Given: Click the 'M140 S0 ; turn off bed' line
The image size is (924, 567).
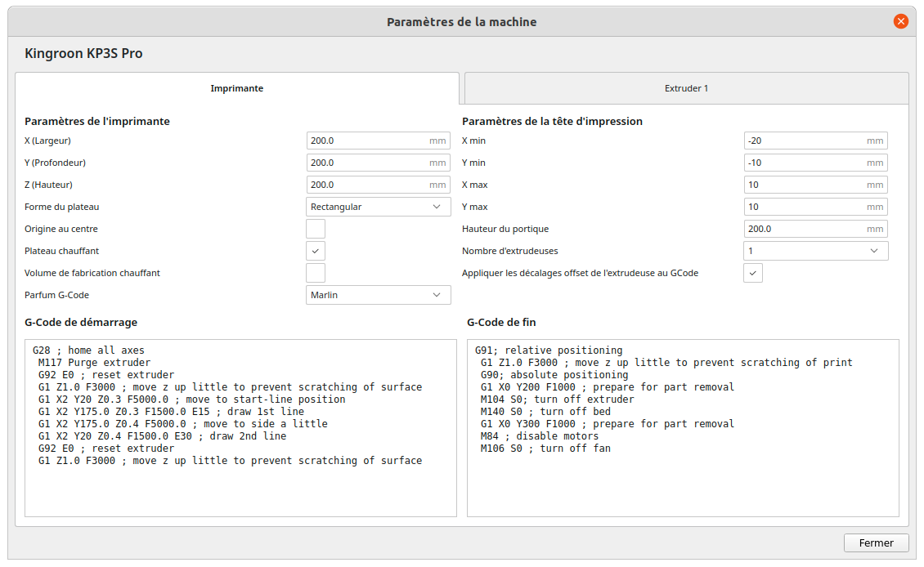Looking at the screenshot, I should point(545,412).
